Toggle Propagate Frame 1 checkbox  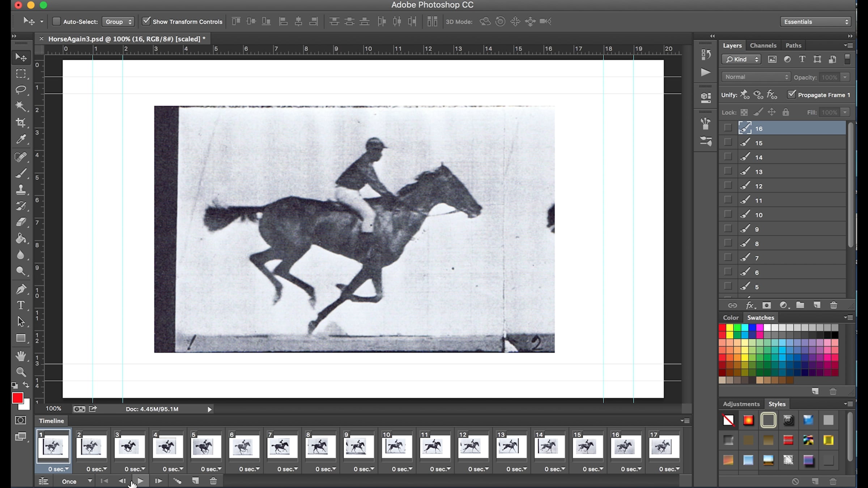click(x=792, y=95)
